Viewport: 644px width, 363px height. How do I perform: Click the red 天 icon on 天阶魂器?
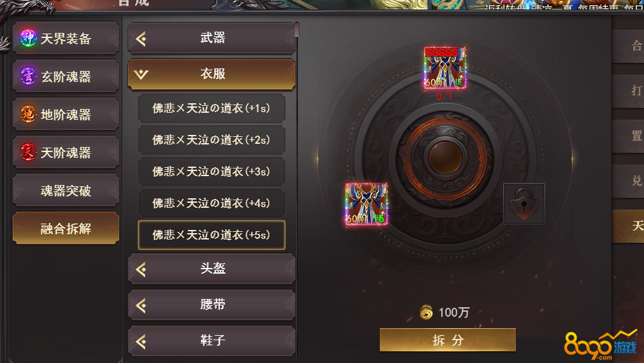click(x=29, y=152)
